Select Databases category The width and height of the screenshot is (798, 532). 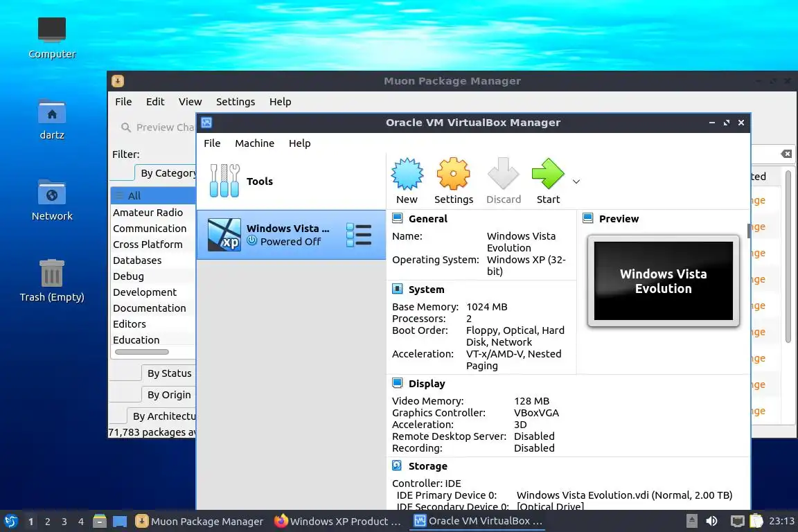point(153,260)
